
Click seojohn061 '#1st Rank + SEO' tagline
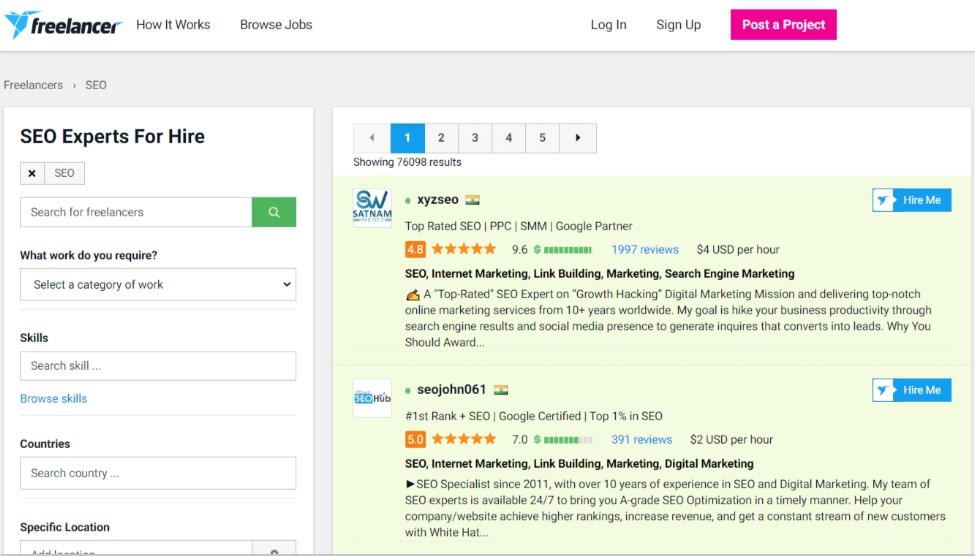click(534, 416)
